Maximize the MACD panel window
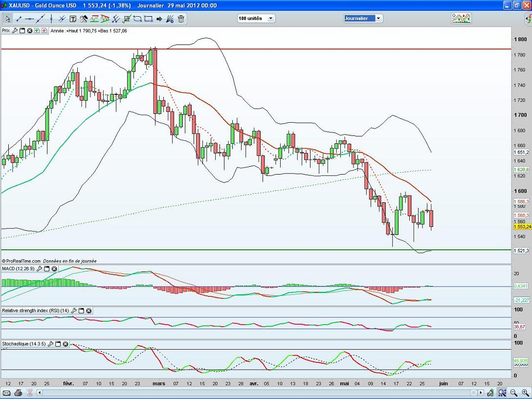 (x=46, y=268)
